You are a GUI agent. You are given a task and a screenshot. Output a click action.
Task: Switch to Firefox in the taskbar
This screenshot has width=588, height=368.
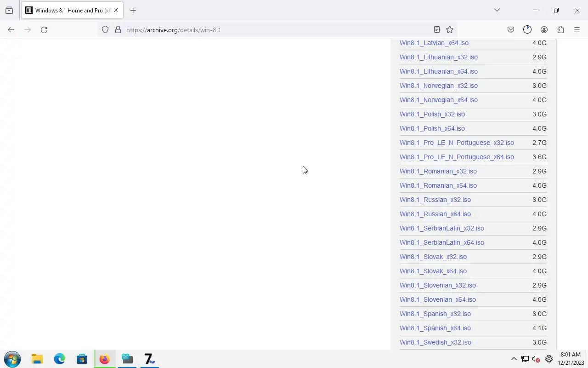(105, 359)
